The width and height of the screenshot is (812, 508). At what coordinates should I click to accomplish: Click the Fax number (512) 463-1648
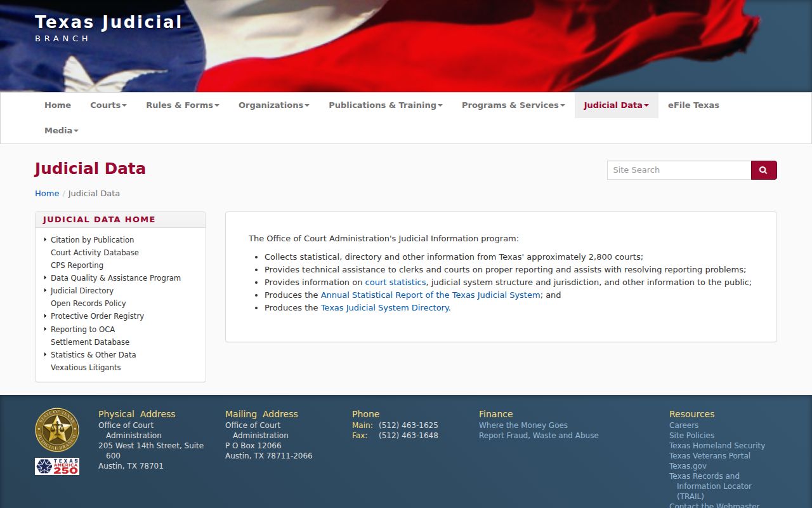409,436
